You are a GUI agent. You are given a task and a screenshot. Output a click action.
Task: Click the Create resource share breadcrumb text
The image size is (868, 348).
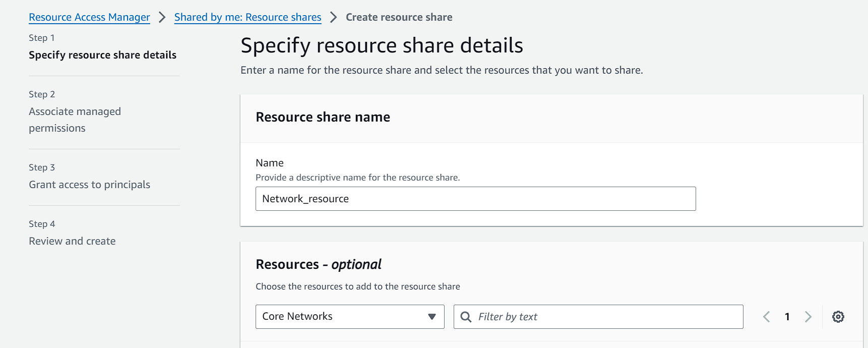pyautogui.click(x=399, y=17)
